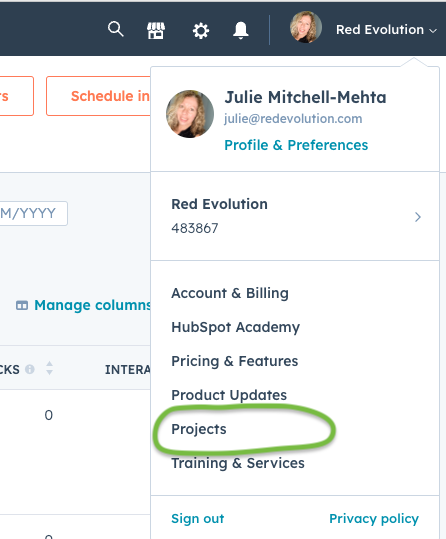Expand the Red Evolution account dropdown
The width and height of the screenshot is (446, 539).
387,30
